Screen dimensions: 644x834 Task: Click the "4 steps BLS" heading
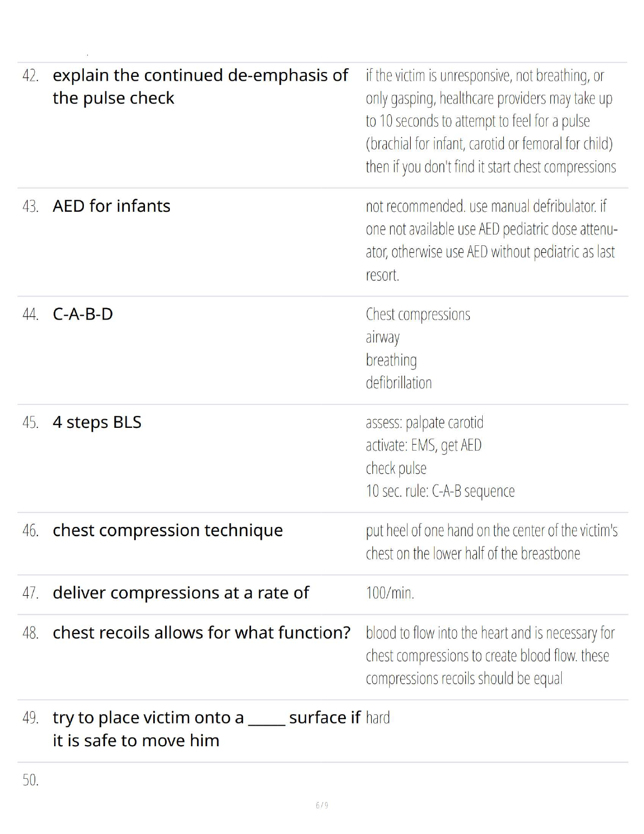tap(97, 422)
